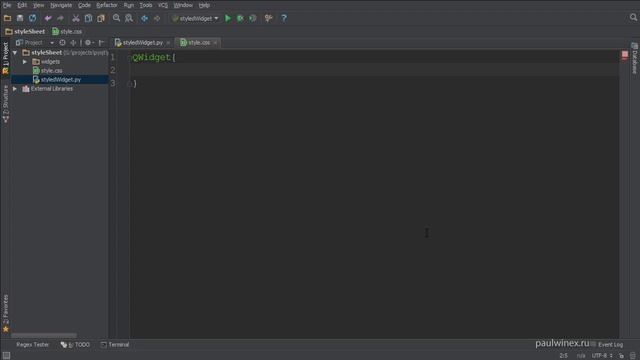Screen dimensions: 640x360
Task: Click red inspection indicator at editor top right
Action: click(x=625, y=55)
